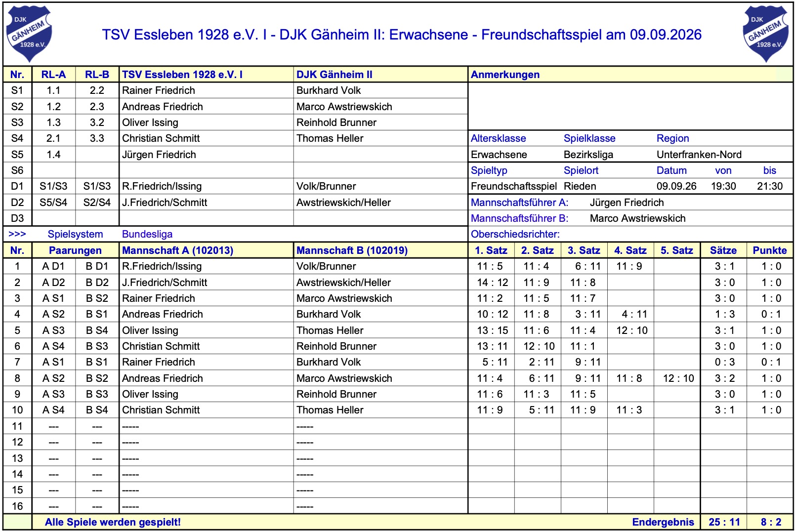Screen dimensions: 795x532
Task: Click the 'Endergebnis' label
Action: pyautogui.click(x=663, y=522)
